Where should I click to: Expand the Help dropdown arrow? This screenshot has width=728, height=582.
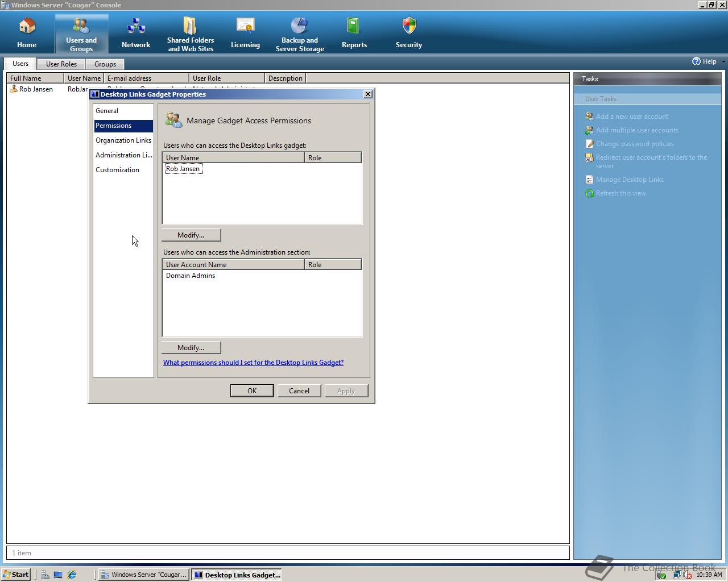pos(723,61)
